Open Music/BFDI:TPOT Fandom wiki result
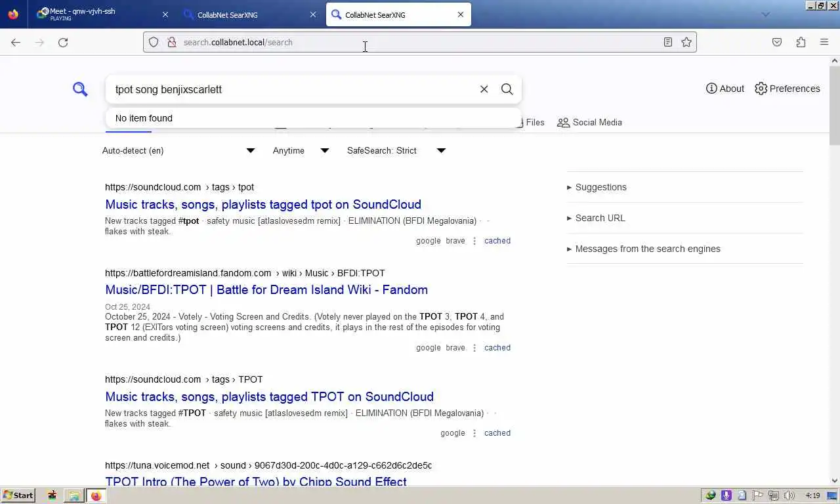 [266, 289]
